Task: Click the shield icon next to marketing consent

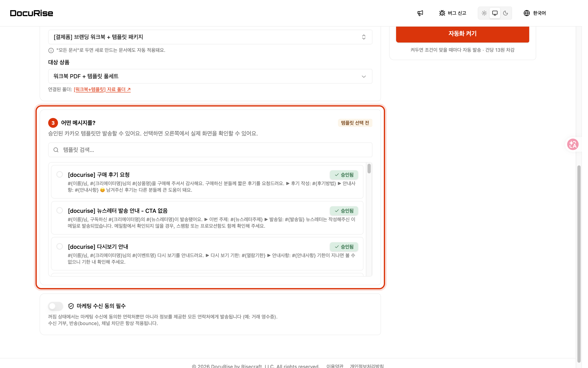Action: [71, 306]
